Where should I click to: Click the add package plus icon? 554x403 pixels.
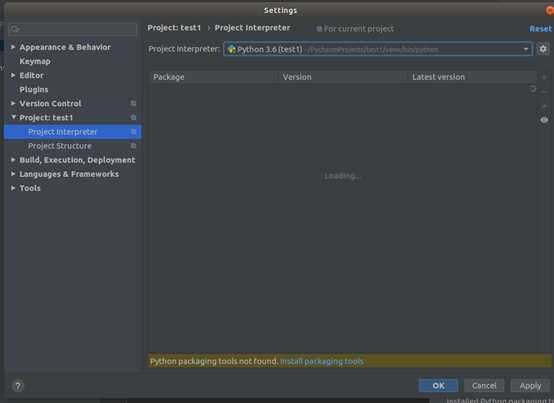[x=544, y=77]
